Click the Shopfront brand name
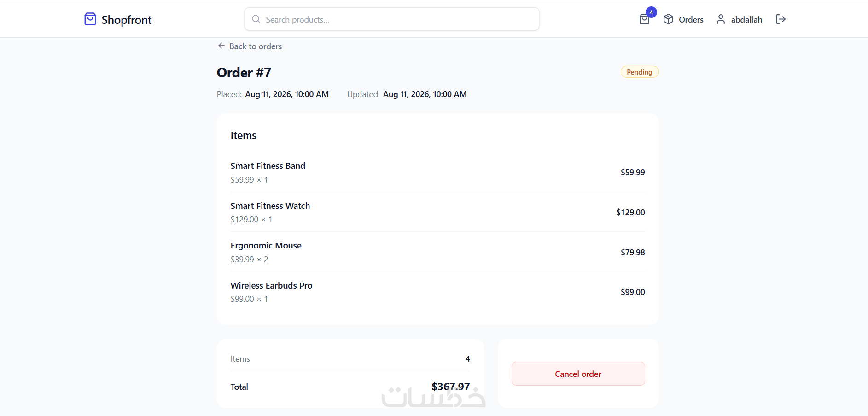Image resolution: width=868 pixels, height=416 pixels. tap(127, 20)
